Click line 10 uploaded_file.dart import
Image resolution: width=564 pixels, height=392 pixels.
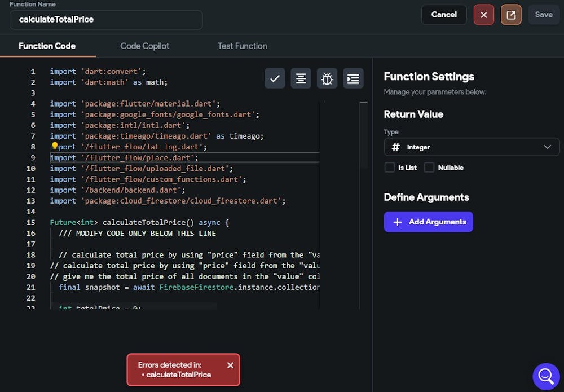142,168
